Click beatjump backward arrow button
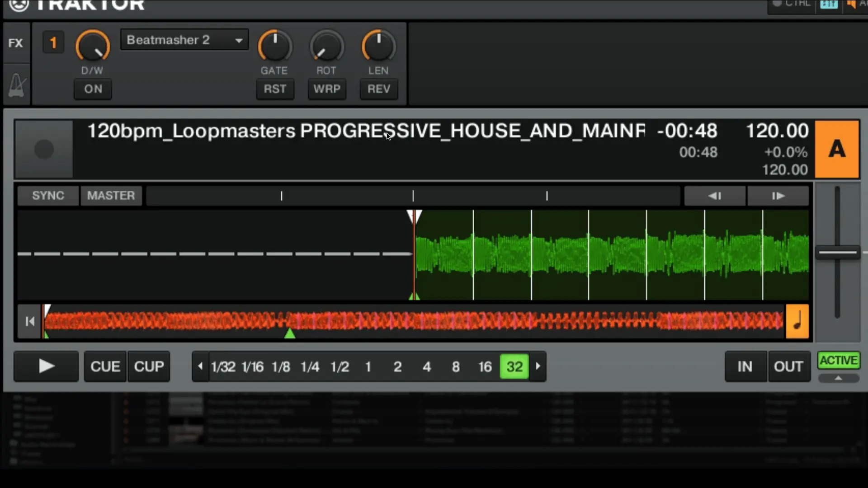 click(714, 196)
